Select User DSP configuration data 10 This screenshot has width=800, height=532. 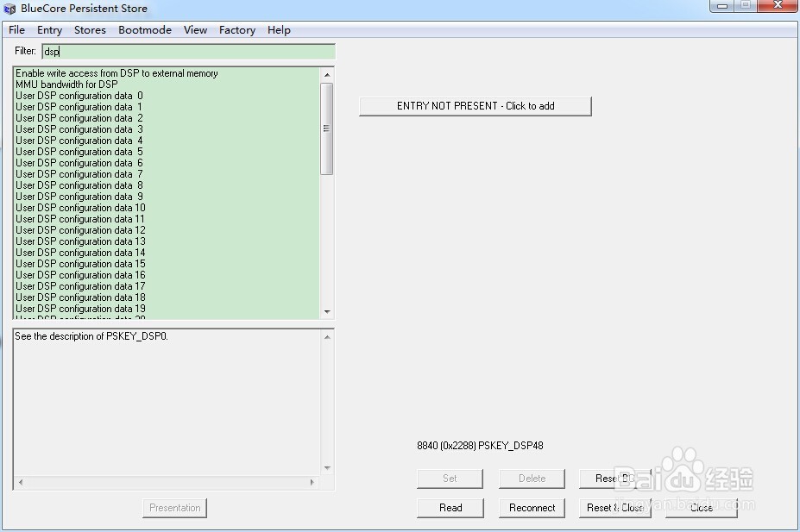167,208
